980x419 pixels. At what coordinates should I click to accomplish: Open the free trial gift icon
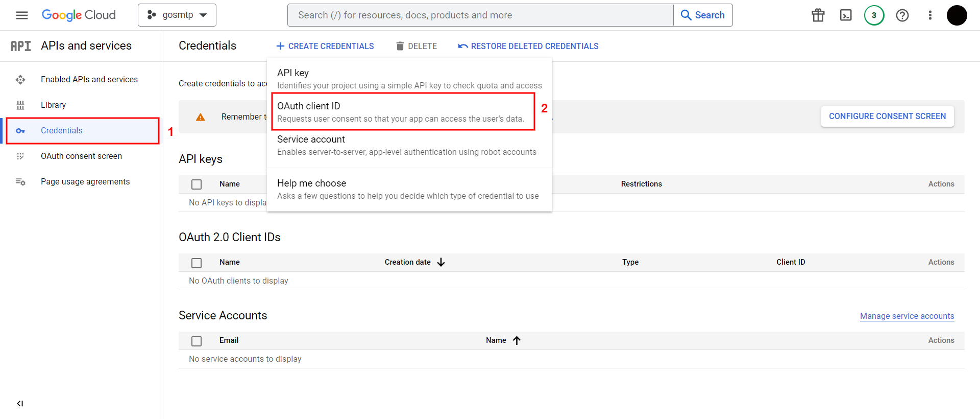point(818,15)
